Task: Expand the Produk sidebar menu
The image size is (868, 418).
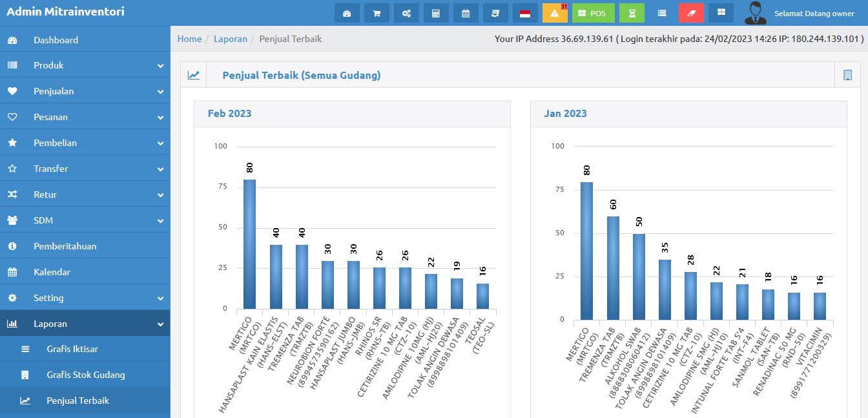Action: click(x=85, y=65)
